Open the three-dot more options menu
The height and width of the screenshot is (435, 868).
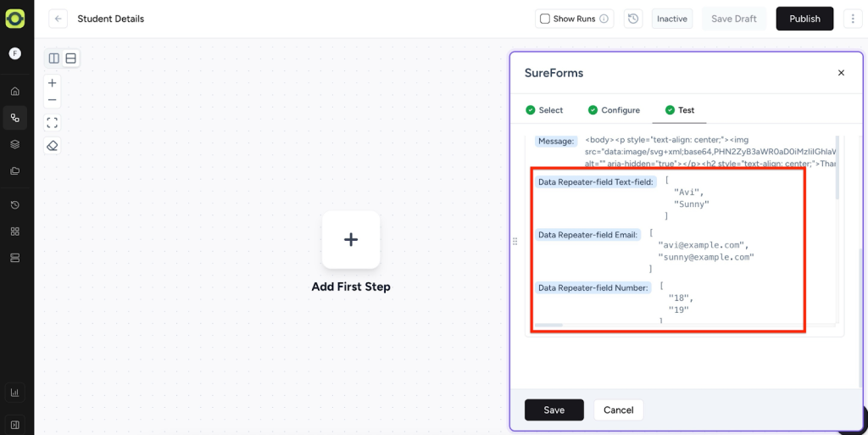pyautogui.click(x=851, y=19)
